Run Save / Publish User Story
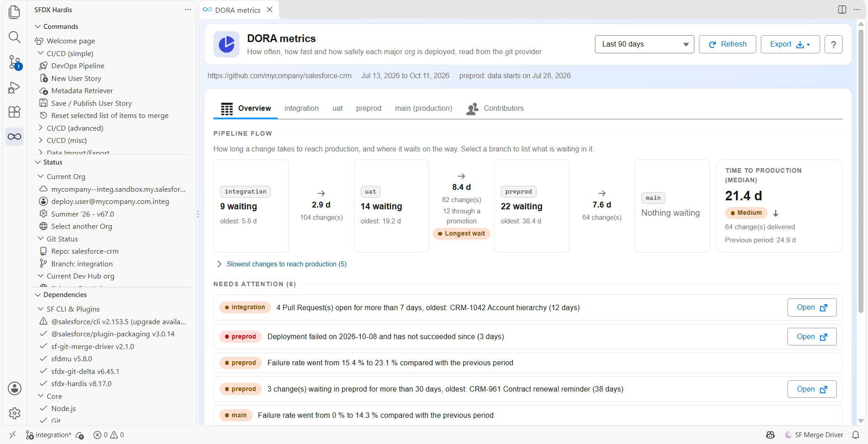The height and width of the screenshot is (444, 868). pyautogui.click(x=91, y=103)
